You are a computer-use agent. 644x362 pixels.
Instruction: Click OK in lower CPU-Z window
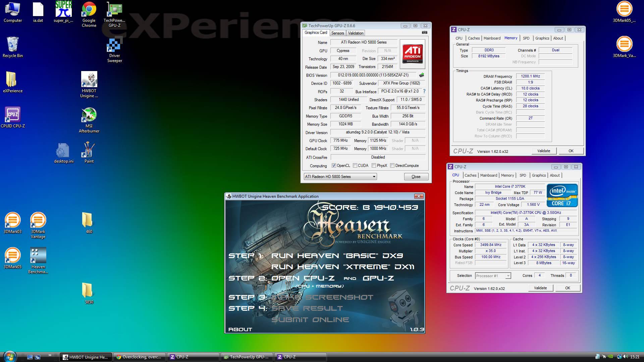[568, 288]
